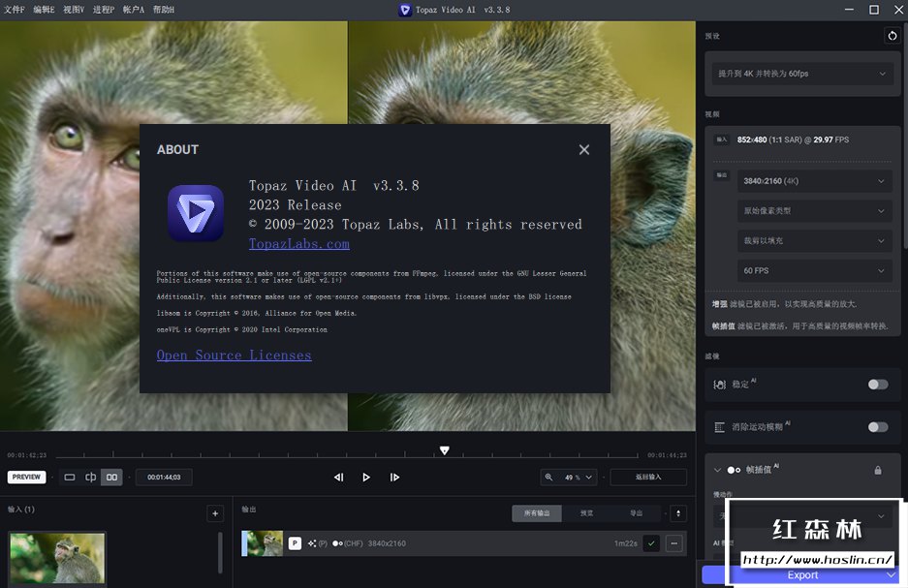Open the 60 FPS frame rate dropdown
This screenshot has height=588, width=908.
click(814, 270)
